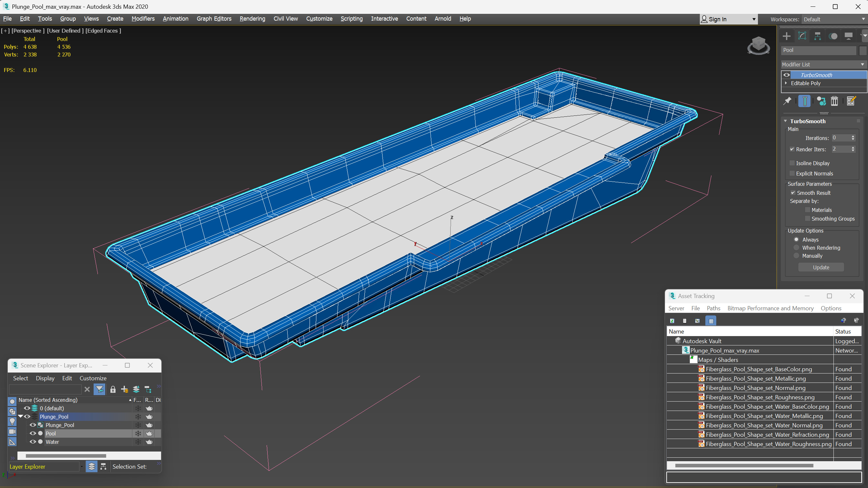Open the Display command panel tab
The height and width of the screenshot is (488, 868).
point(848,36)
